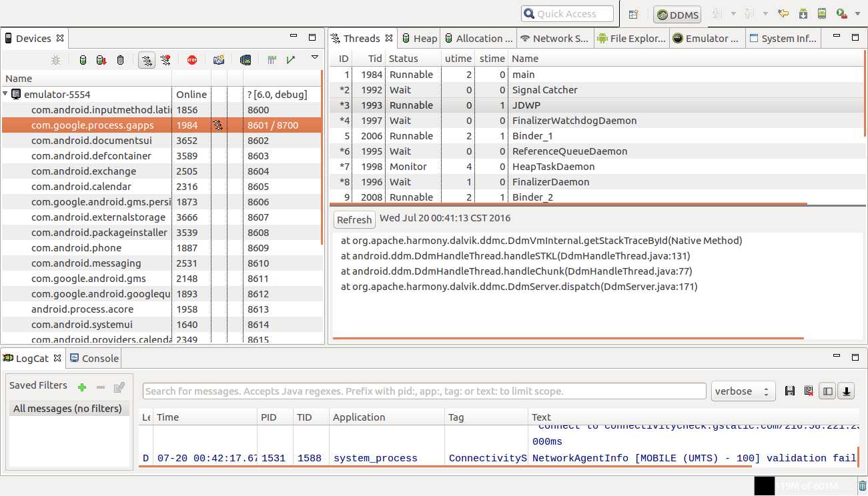Select the Threads tab
Image resolution: width=868 pixels, height=496 pixels.
[x=362, y=39]
